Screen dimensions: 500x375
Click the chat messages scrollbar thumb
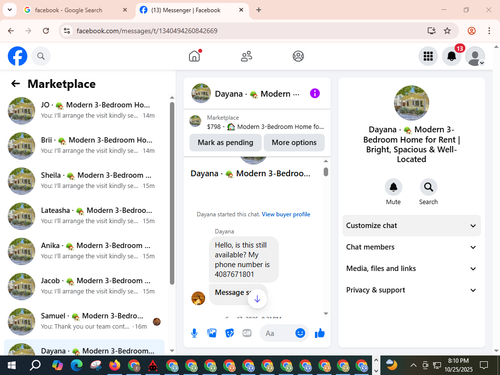(326, 172)
